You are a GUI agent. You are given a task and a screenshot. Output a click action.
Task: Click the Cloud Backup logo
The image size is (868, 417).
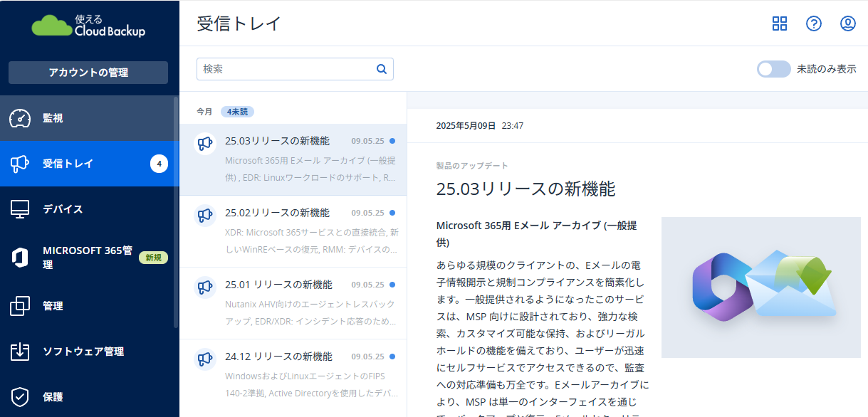(89, 26)
